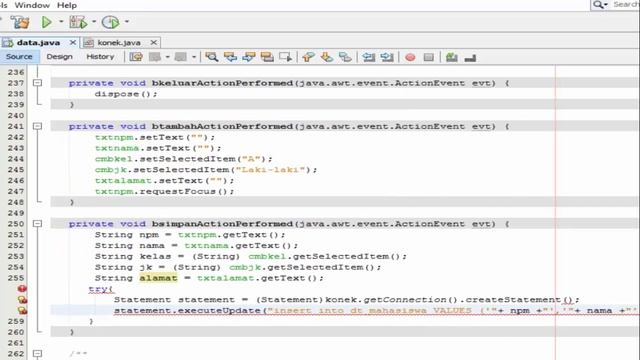Click inside the Search field
The width and height of the screenshot is (640, 360).
pos(625,4)
